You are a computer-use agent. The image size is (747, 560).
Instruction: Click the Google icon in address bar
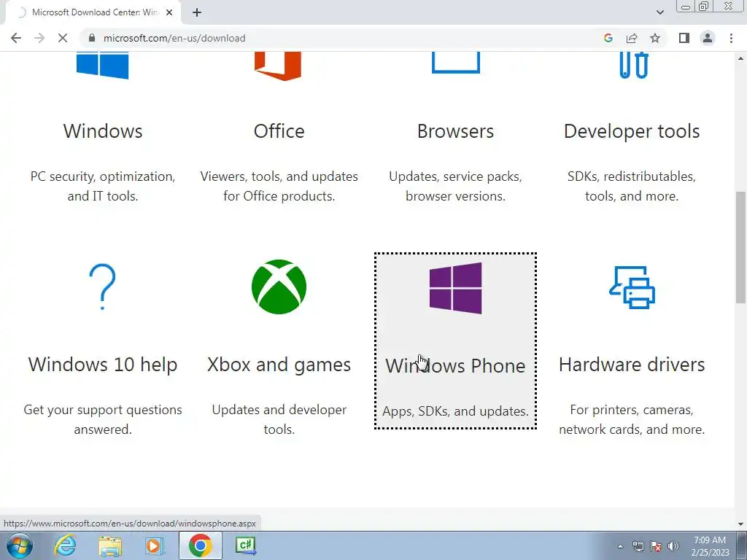pyautogui.click(x=608, y=38)
